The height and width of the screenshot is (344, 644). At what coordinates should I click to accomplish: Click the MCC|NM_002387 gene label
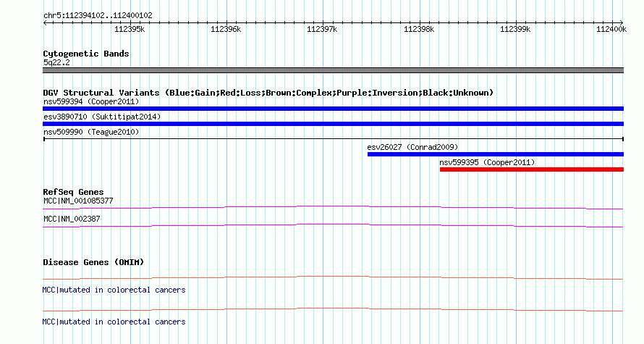(x=72, y=219)
